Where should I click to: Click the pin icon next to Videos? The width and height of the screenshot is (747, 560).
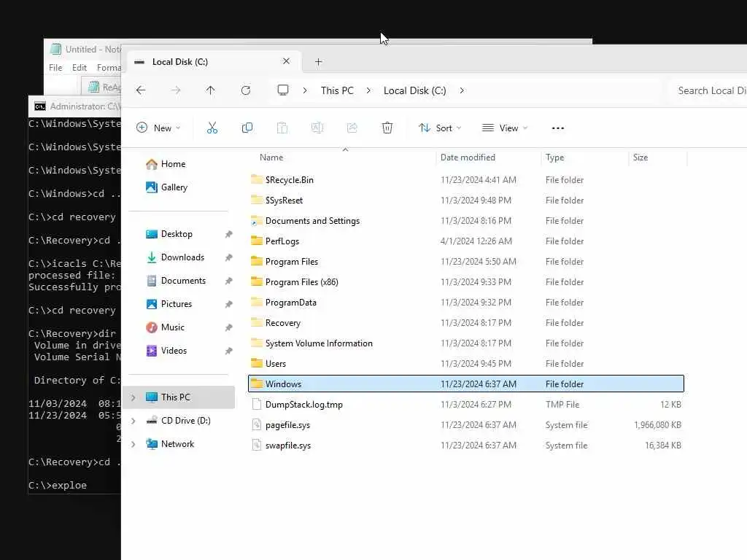point(228,351)
